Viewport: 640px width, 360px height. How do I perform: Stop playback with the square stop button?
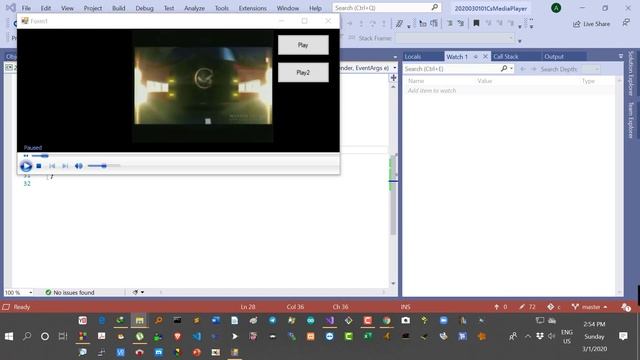[x=39, y=166]
